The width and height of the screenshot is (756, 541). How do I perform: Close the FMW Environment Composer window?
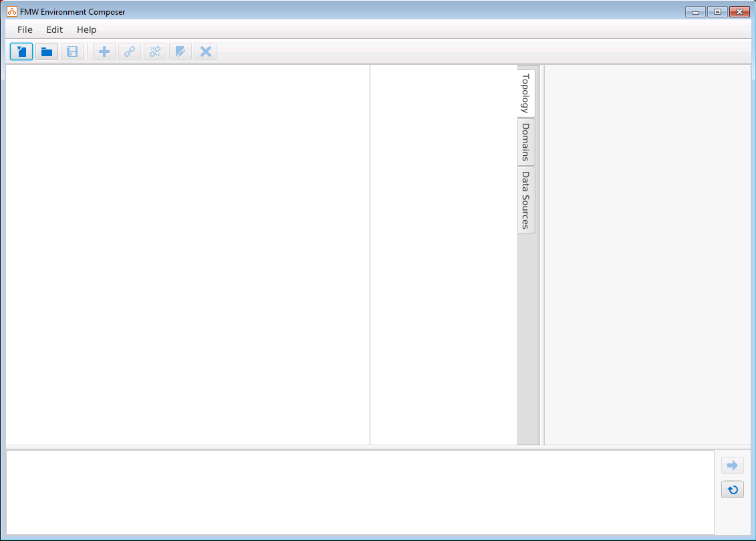[739, 12]
